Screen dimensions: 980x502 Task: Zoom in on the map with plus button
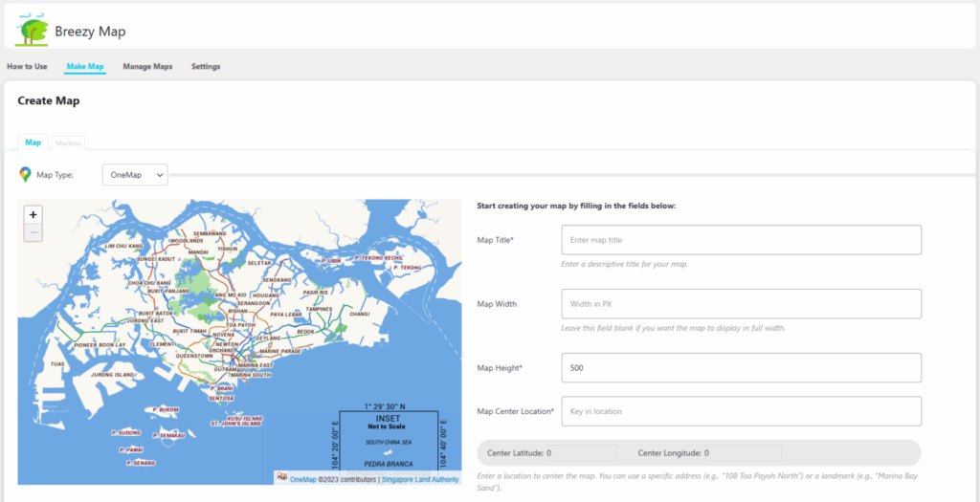pos(33,215)
